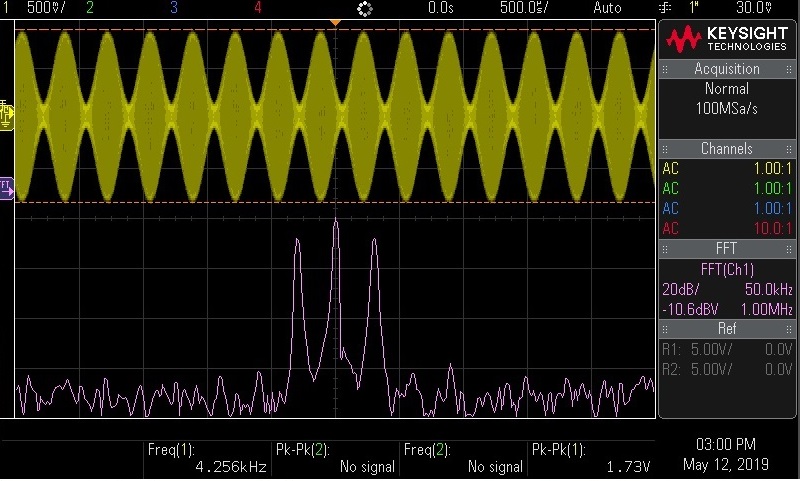The height and width of the screenshot is (481, 800).
Task: Select channel 3 indicator in top bar
Action: [174, 8]
